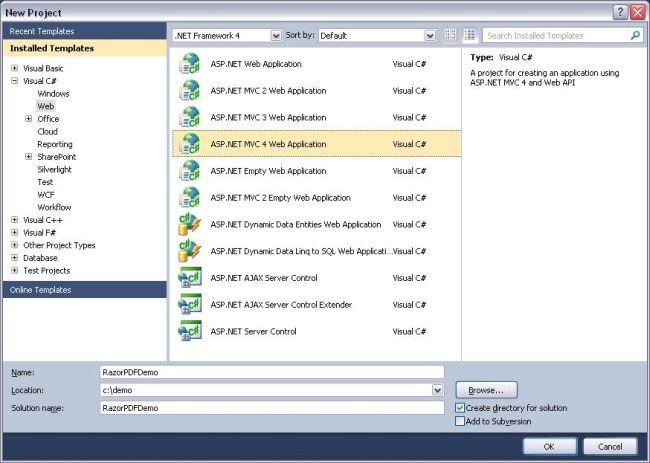Switch to small icons view
Viewport: 650px width, 463px height.
coord(450,35)
